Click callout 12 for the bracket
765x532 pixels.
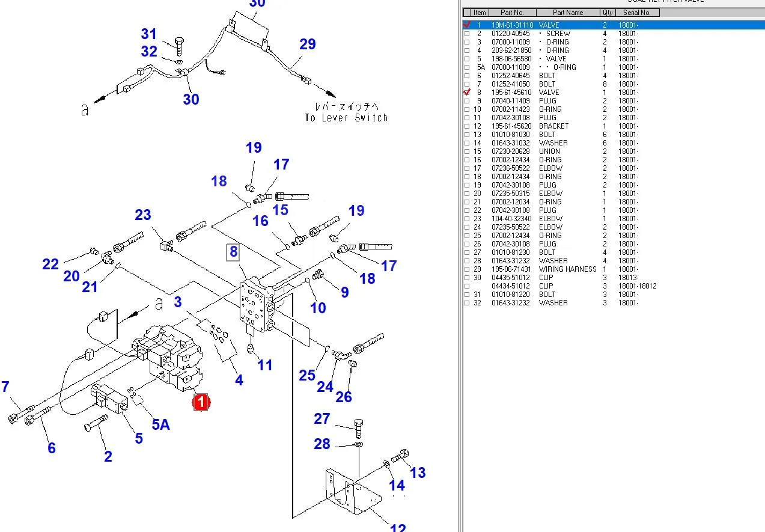point(398,527)
